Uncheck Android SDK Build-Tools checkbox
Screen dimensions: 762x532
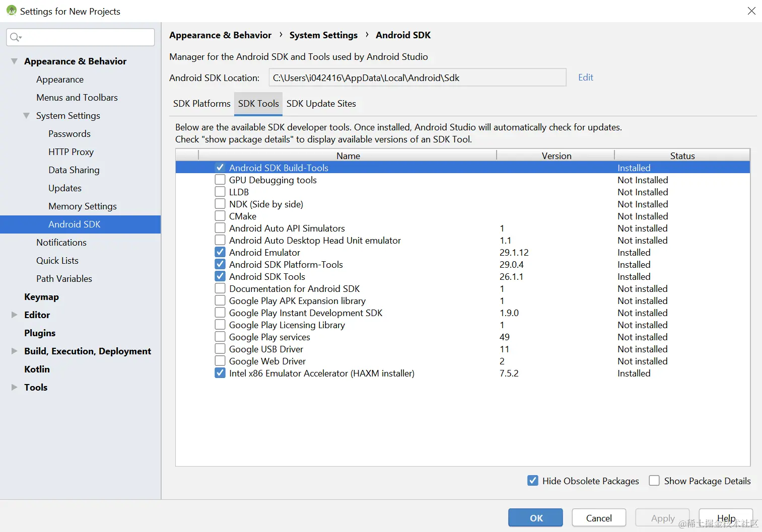coord(220,168)
